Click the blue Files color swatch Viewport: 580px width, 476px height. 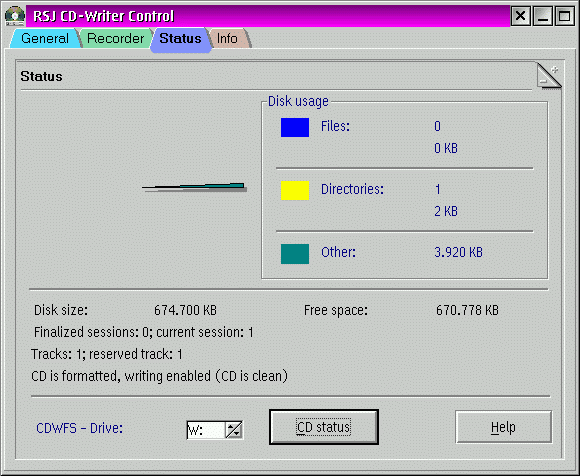295,128
